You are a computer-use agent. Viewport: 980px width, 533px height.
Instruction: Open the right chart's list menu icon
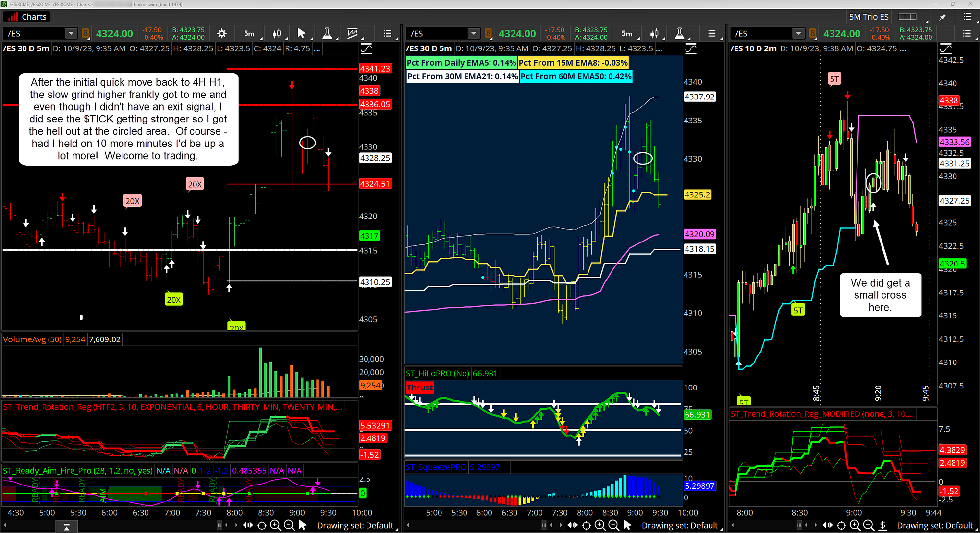[967, 33]
